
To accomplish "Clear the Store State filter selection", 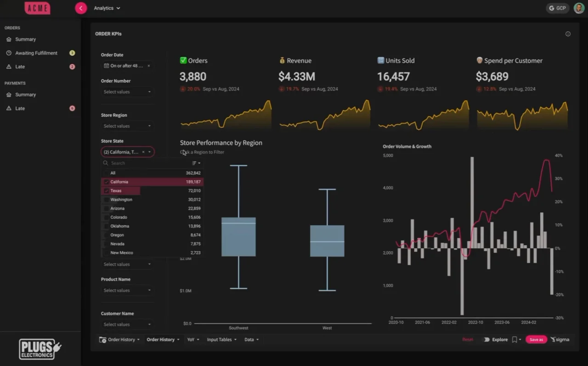I will (x=143, y=152).
